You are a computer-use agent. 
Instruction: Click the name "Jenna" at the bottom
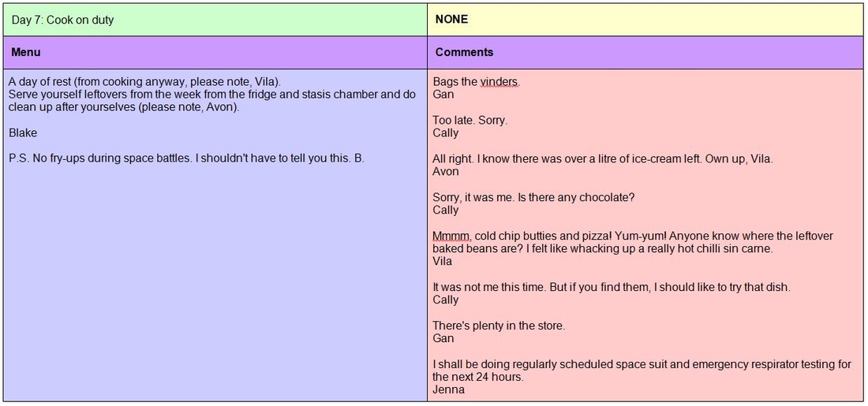448,389
